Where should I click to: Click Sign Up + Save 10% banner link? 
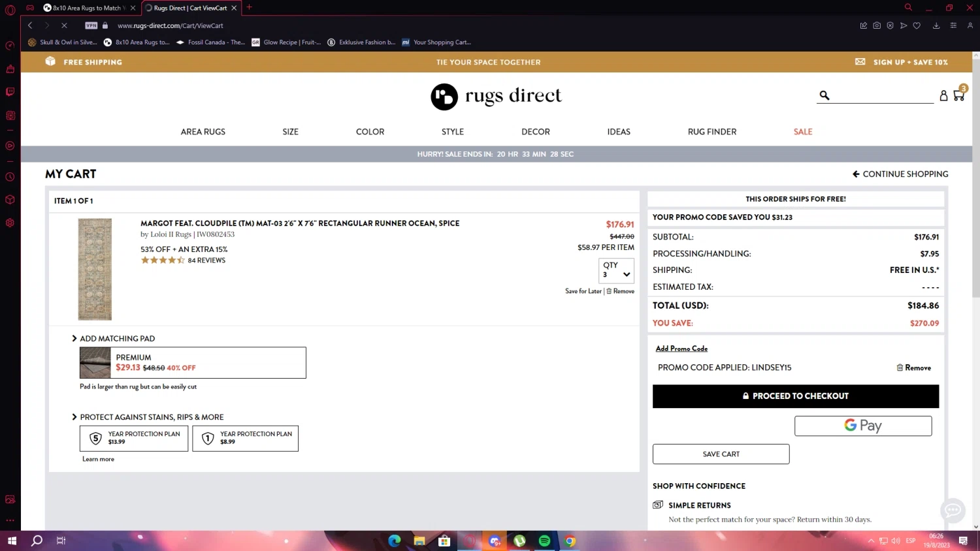(902, 62)
